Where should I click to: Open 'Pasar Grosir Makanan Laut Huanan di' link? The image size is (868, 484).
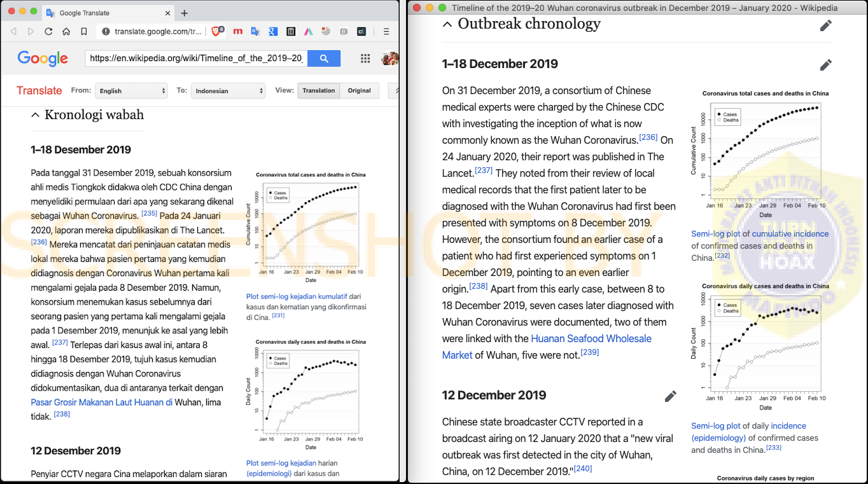[x=102, y=402]
